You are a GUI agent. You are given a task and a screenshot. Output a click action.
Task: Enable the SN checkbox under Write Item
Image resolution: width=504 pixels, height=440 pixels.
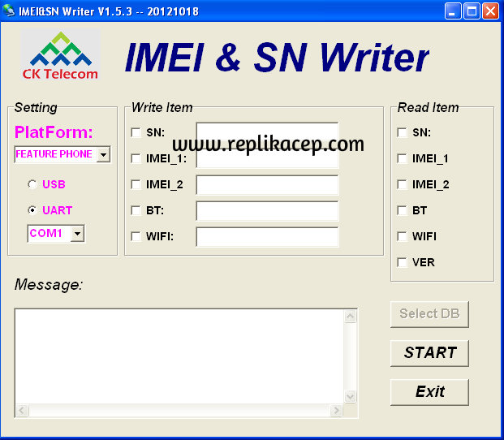point(136,132)
